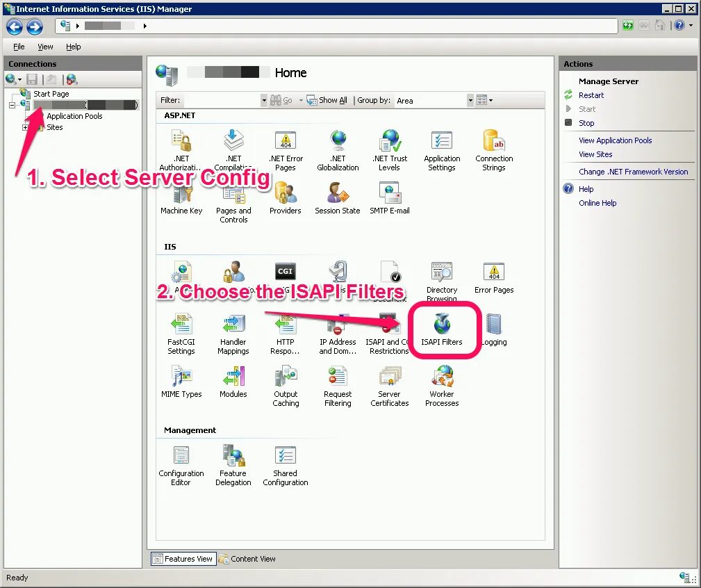
Task: Open .NET Error Pages feature
Action: 286,151
